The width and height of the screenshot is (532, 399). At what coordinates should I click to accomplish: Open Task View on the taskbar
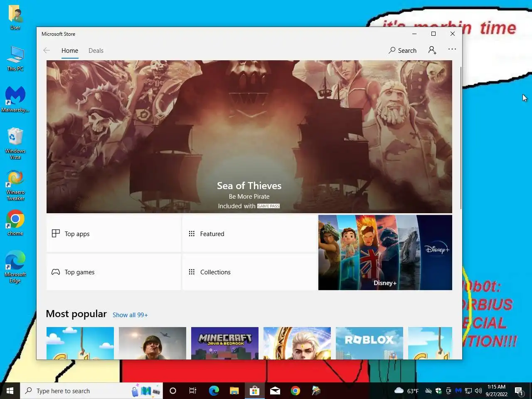pyautogui.click(x=193, y=391)
